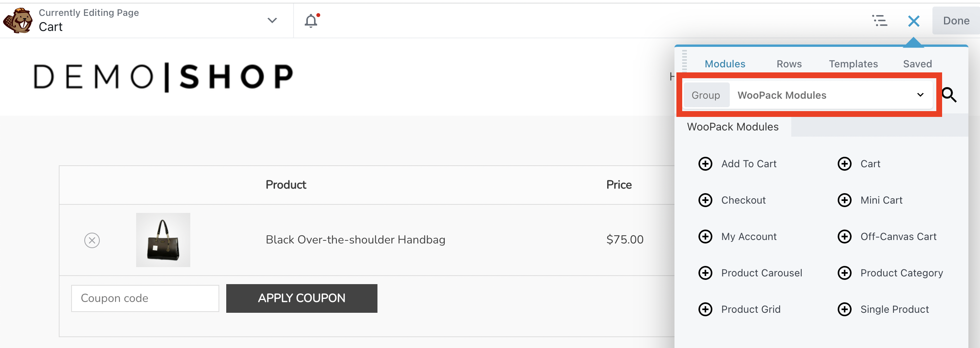This screenshot has width=980, height=348.
Task: Click inside the Coupon code field
Action: [x=145, y=298]
